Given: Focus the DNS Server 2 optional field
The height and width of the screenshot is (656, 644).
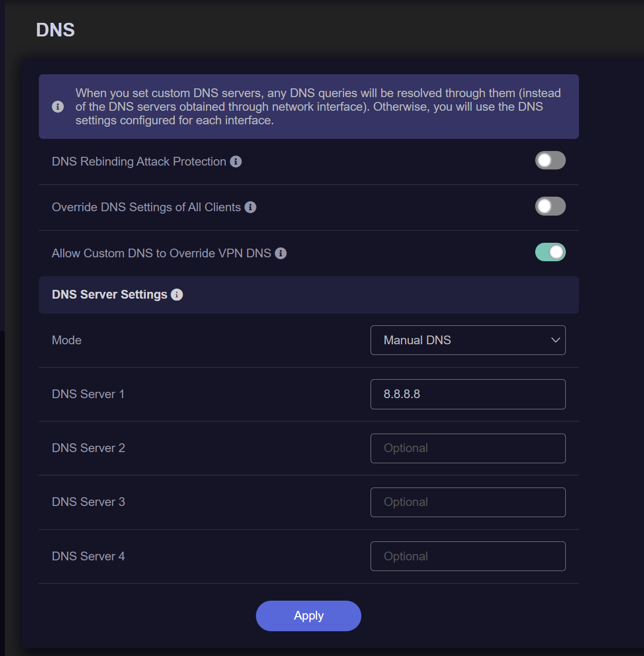Looking at the screenshot, I should (468, 448).
